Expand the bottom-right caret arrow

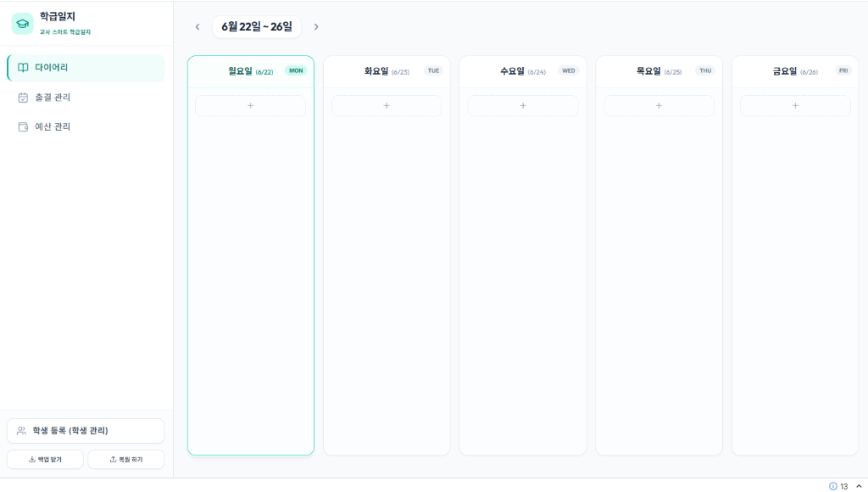tap(860, 486)
